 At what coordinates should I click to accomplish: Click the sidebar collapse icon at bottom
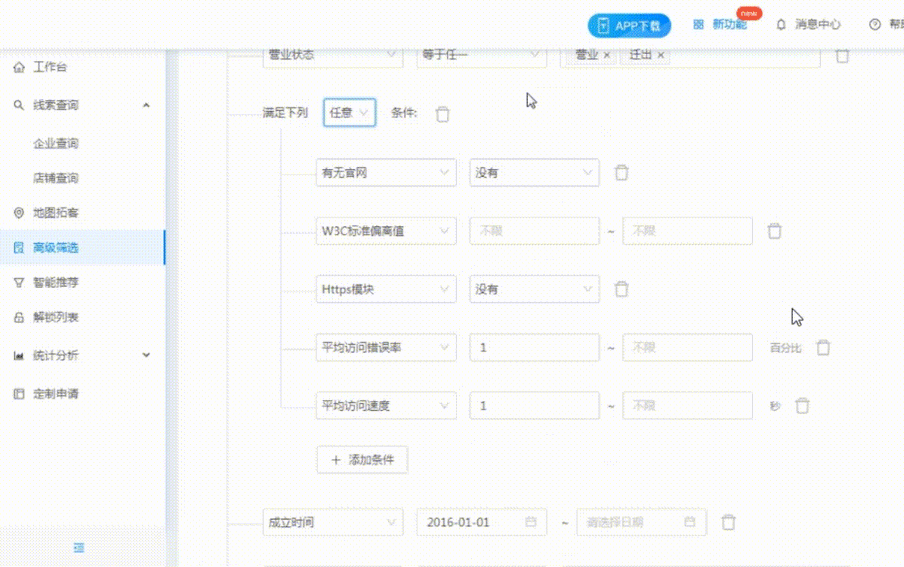[x=79, y=547]
